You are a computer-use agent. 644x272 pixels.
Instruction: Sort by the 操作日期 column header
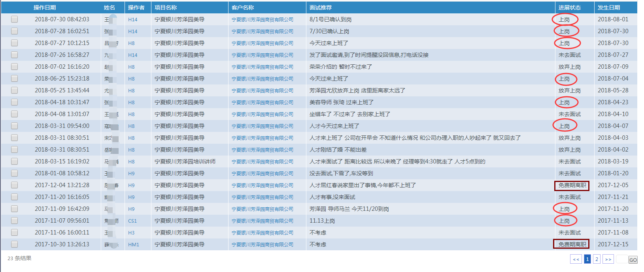[45, 8]
